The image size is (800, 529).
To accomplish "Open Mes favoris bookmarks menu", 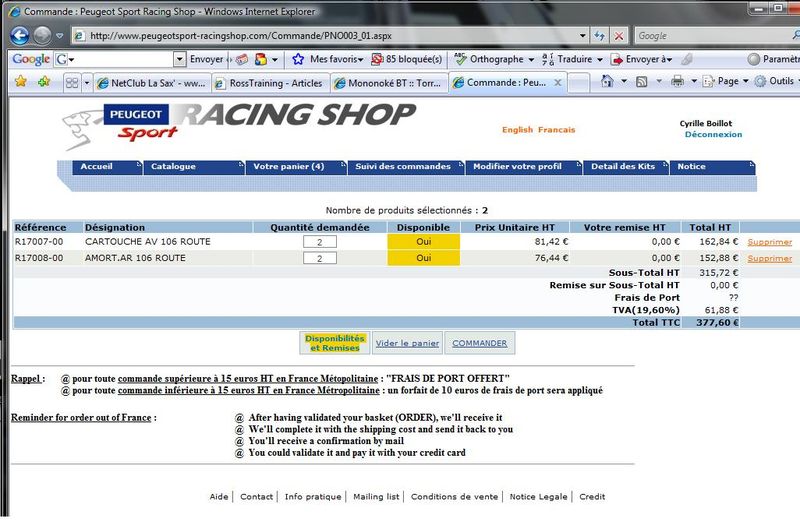I will point(336,59).
